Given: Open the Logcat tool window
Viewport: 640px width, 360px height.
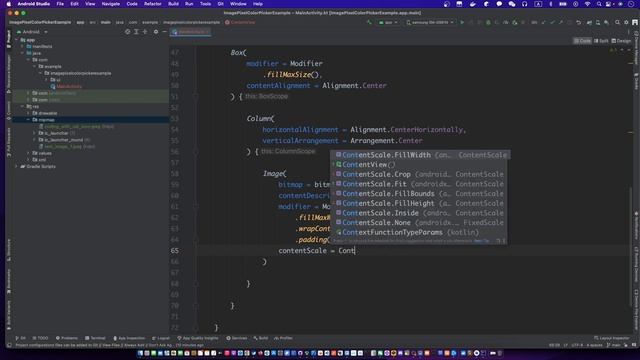Looking at the screenshot, I should [161, 338].
